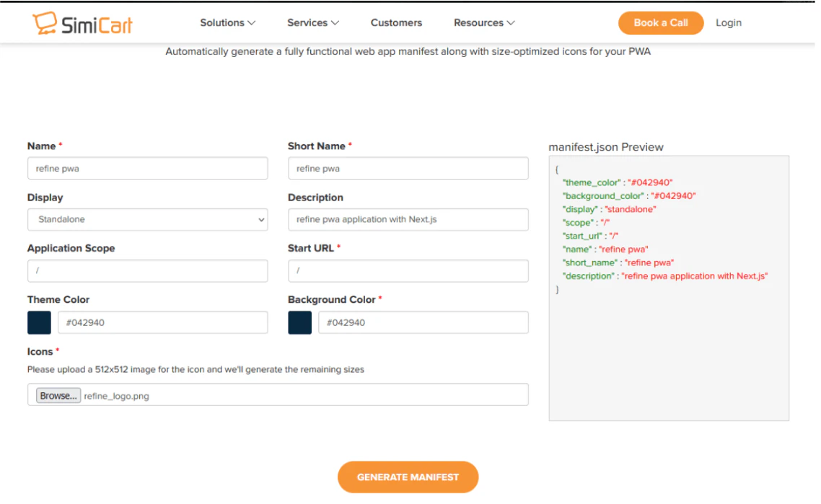This screenshot has height=504, width=821.
Task: Click the Generate Manifest button
Action: tap(408, 477)
